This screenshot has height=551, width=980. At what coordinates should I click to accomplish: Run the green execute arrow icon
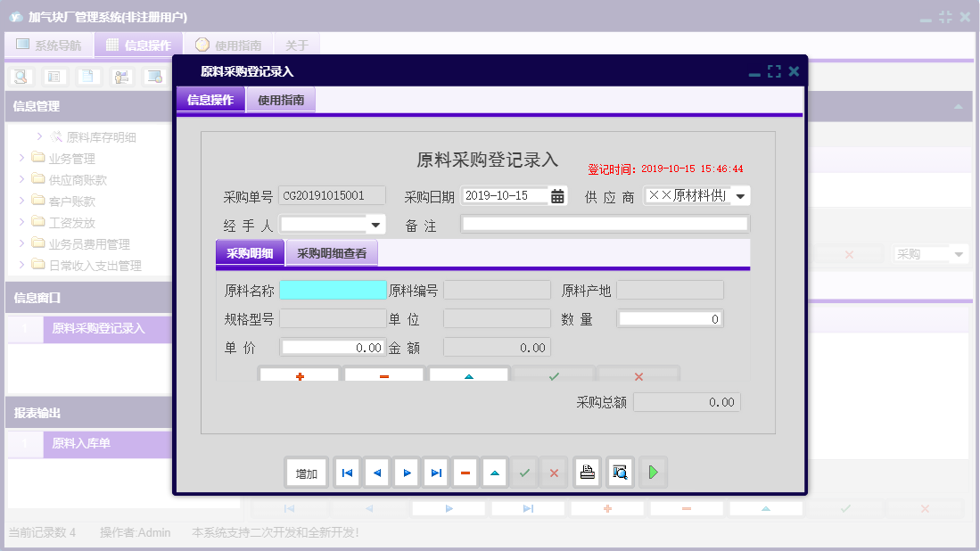pos(652,472)
